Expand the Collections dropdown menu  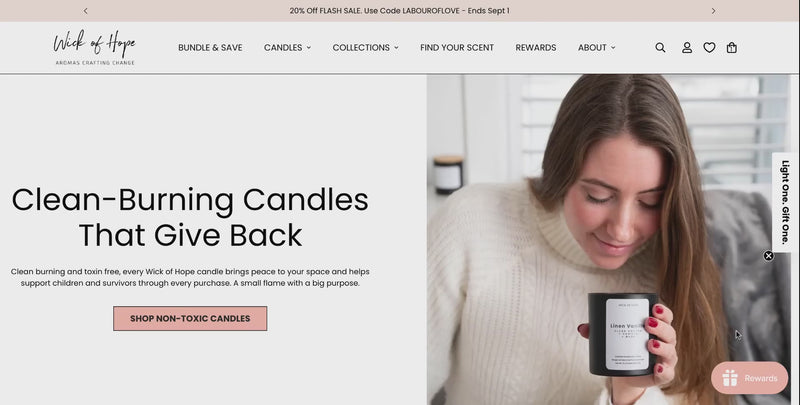pyautogui.click(x=365, y=47)
